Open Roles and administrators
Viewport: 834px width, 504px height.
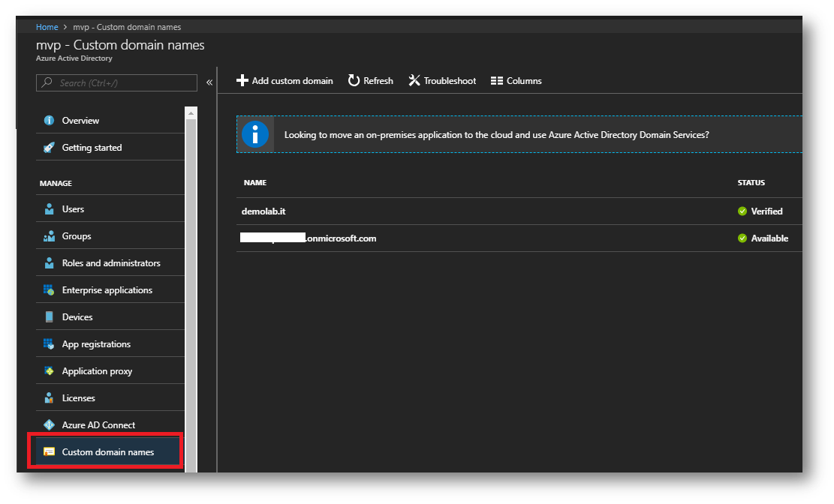point(110,262)
